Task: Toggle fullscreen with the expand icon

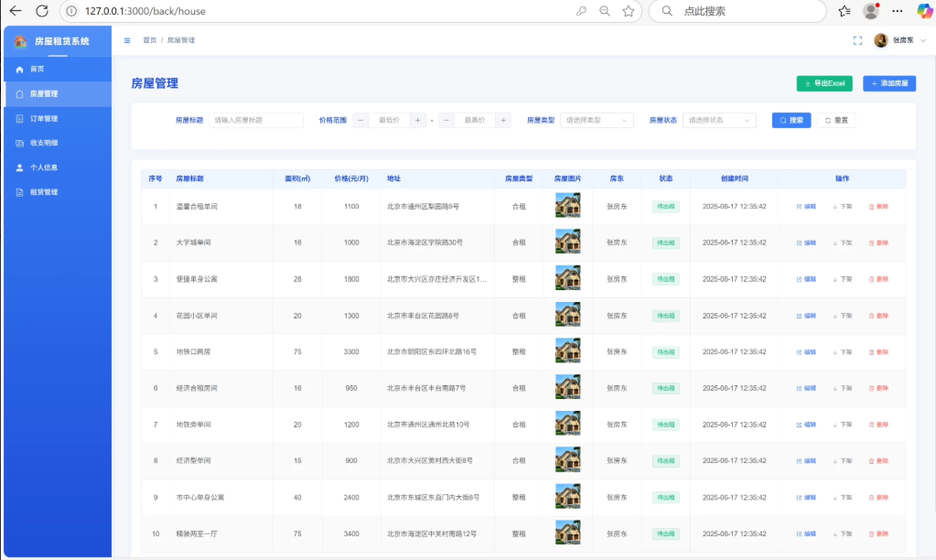Action: (x=858, y=40)
